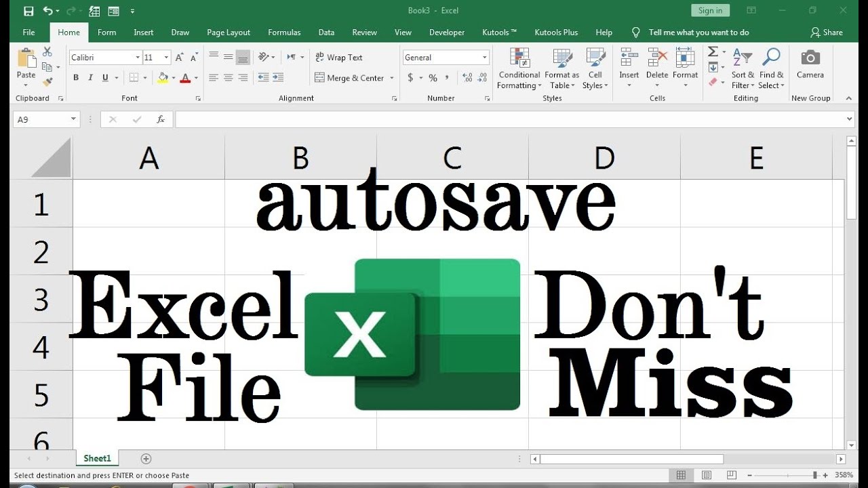This screenshot has height=488, width=868.
Task: Click the Find & Select button
Action: 771,68
